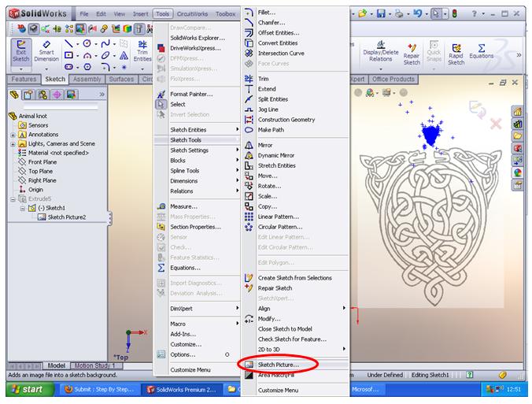The height and width of the screenshot is (404, 532).
Task: Choose the Trim Entities toolbar tool
Action: pyautogui.click(x=142, y=52)
